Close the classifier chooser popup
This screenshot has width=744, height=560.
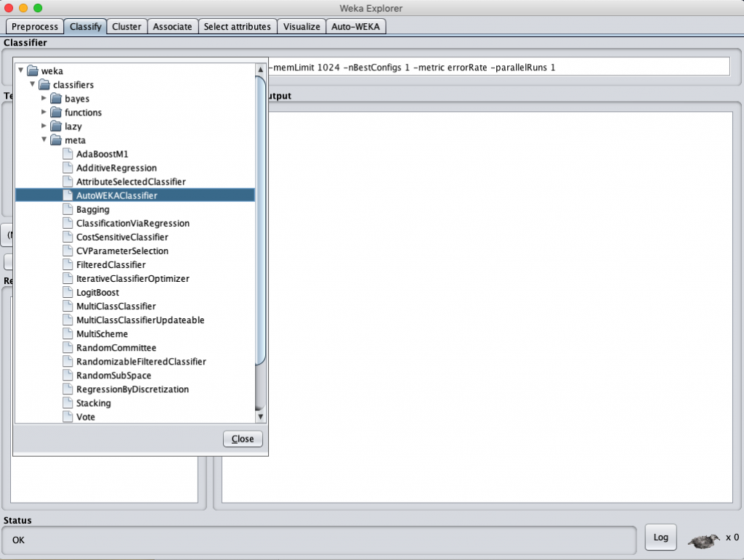click(243, 439)
